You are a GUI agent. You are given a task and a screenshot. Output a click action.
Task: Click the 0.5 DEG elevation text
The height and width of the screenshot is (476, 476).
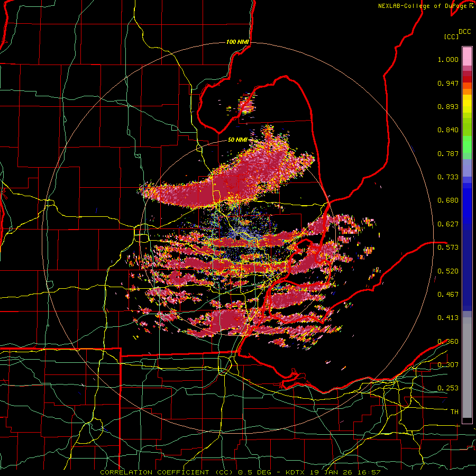click(255, 472)
